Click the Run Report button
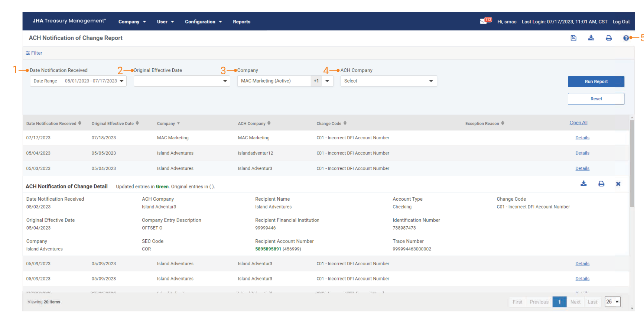This screenshot has height=324, width=644. click(596, 82)
